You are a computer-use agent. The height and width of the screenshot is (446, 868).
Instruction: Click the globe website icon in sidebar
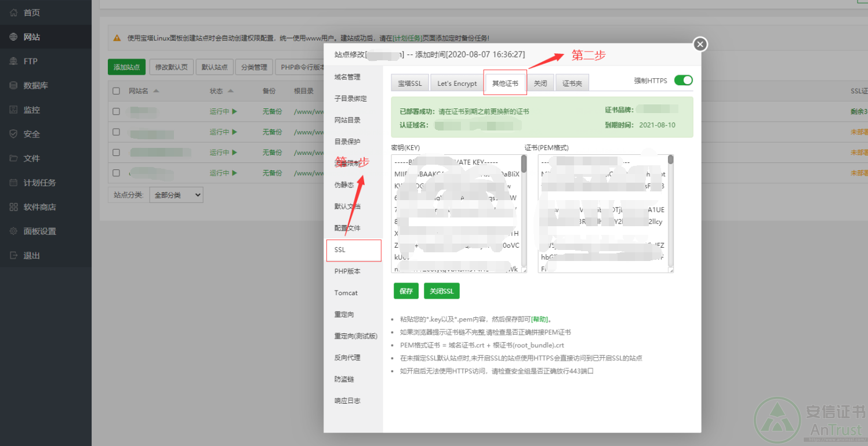14,37
